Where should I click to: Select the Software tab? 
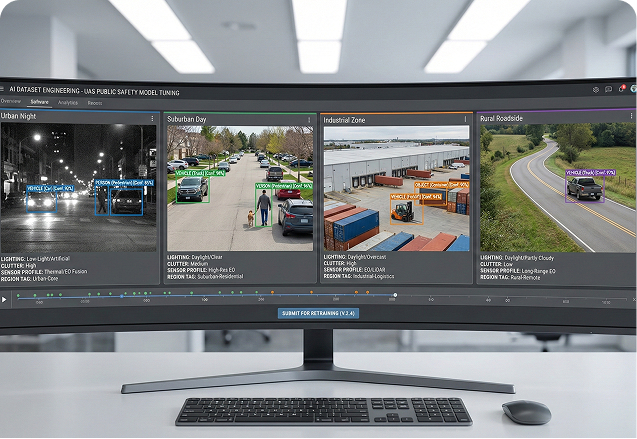(39, 102)
